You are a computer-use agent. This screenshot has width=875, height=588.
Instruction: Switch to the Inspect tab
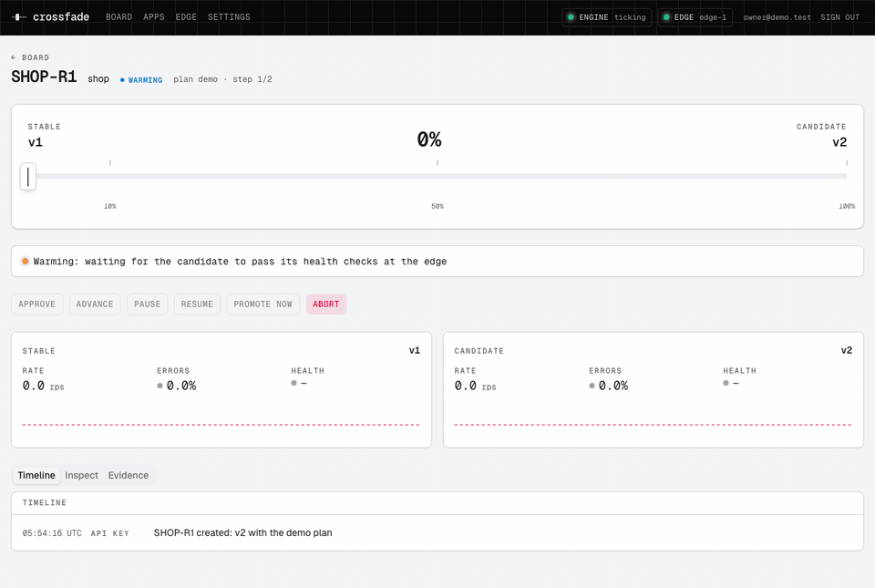pos(81,475)
